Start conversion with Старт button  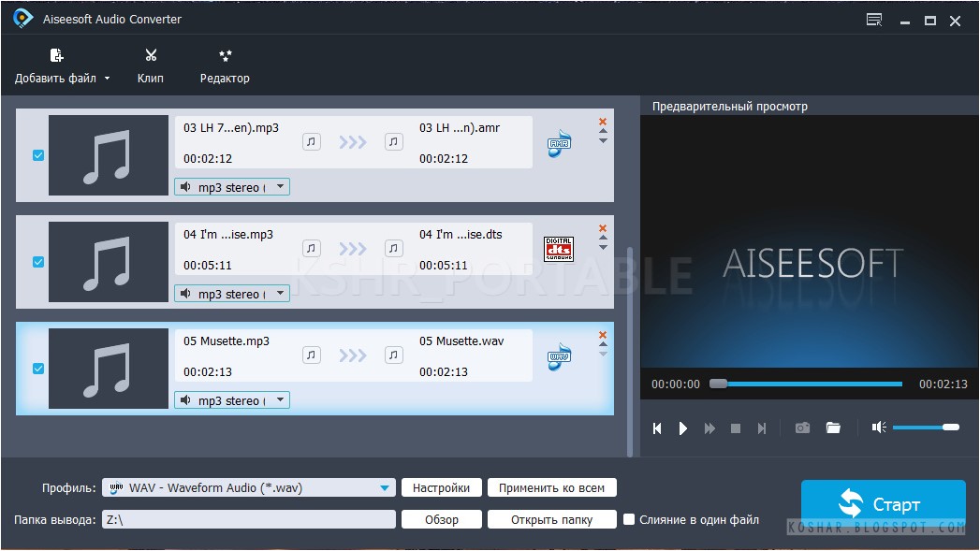pos(884,504)
